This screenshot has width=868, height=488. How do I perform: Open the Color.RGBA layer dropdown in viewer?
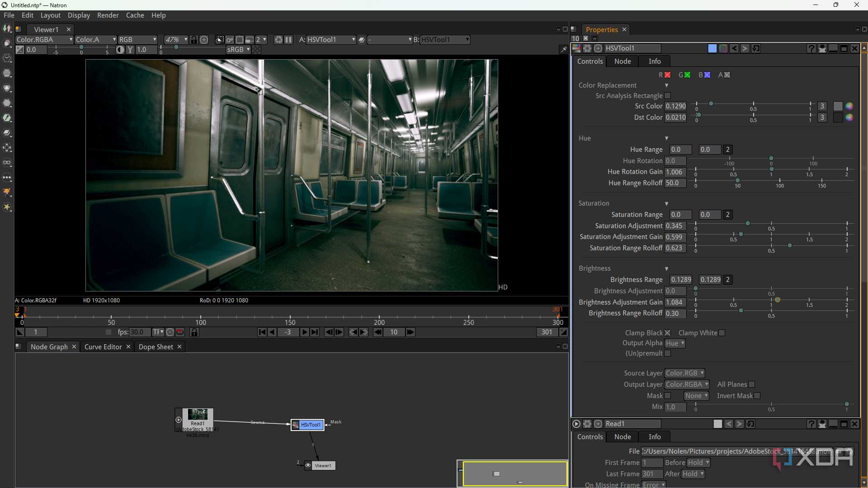pyautogui.click(x=44, y=40)
